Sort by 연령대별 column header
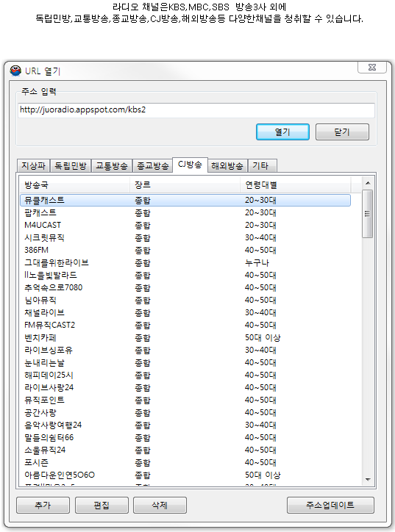395x532 pixels. tap(295, 185)
